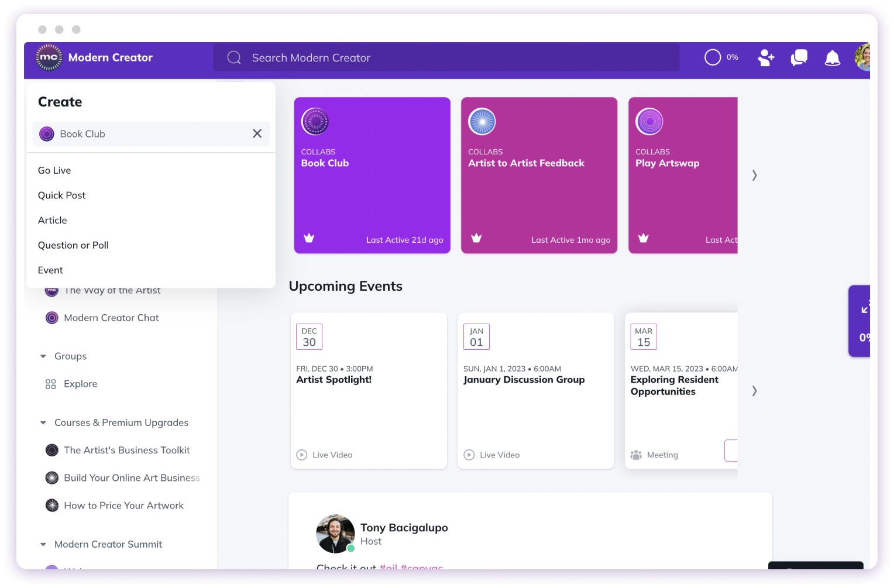Open Explore in sidebar

[x=80, y=384]
